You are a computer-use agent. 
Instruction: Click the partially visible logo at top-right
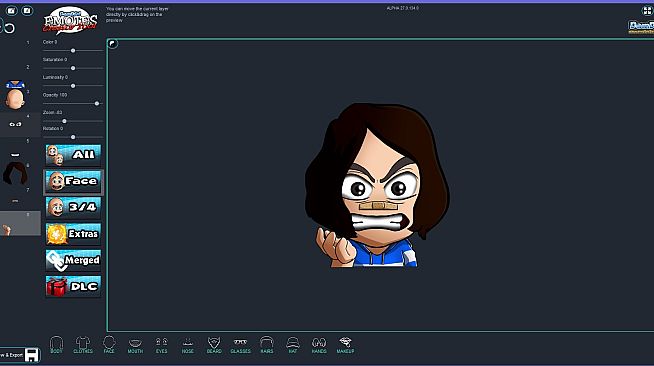[x=641, y=28]
